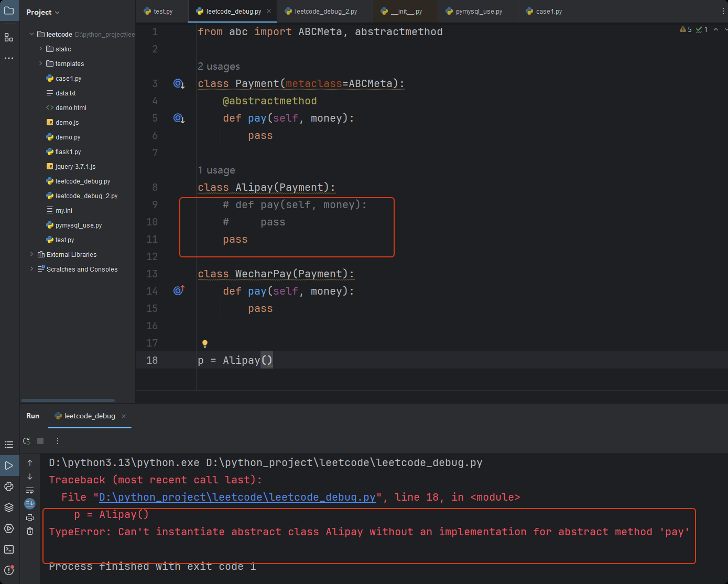This screenshot has width=728, height=584.
Task: Close the leetcode_debug Run tab
Action: pos(124,416)
